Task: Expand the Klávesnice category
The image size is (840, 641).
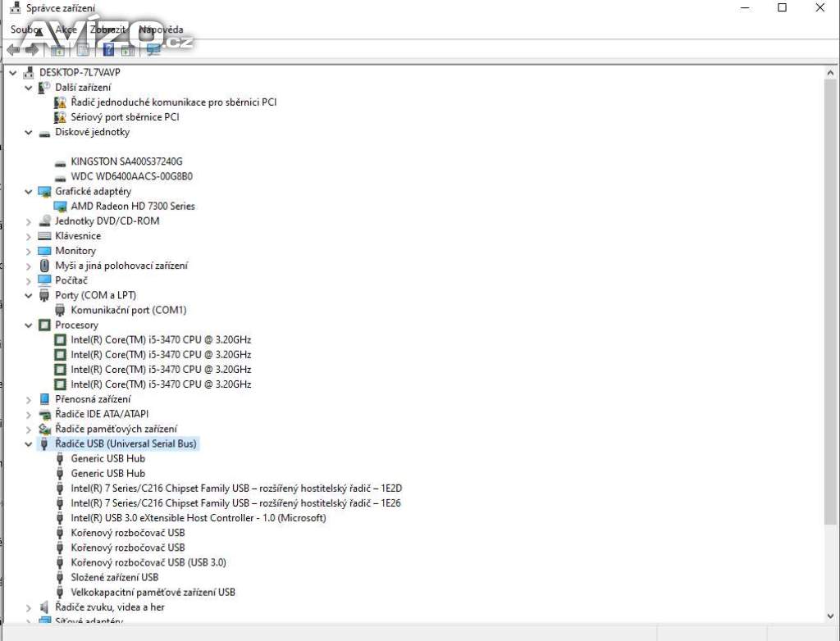Action: click(x=29, y=236)
